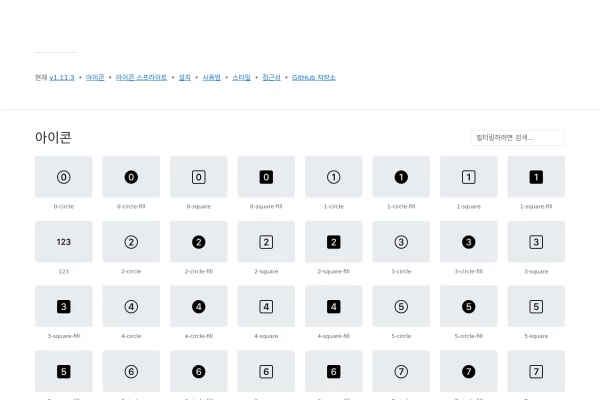
Task: Open the 4-square icon tile
Action: (266, 306)
